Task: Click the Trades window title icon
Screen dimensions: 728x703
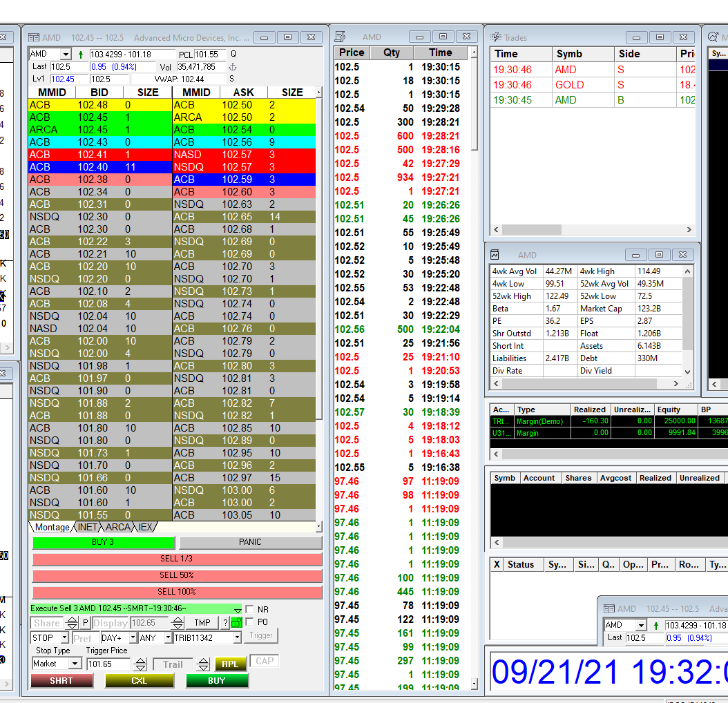Action: pos(496,37)
